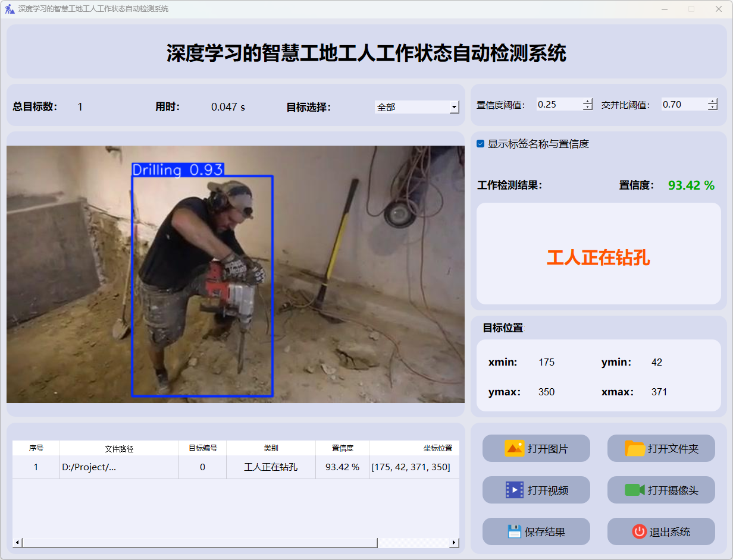Click the 交并比阈值 input field showing 0.70
Viewport: 733px width, 560px height.
pyautogui.click(x=684, y=104)
